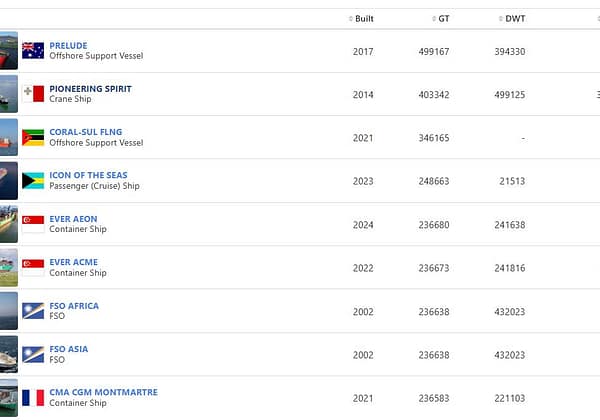Open the CORAL-SUL FLNG vessel link
Viewport: 600px width, 420px height.
click(x=86, y=132)
